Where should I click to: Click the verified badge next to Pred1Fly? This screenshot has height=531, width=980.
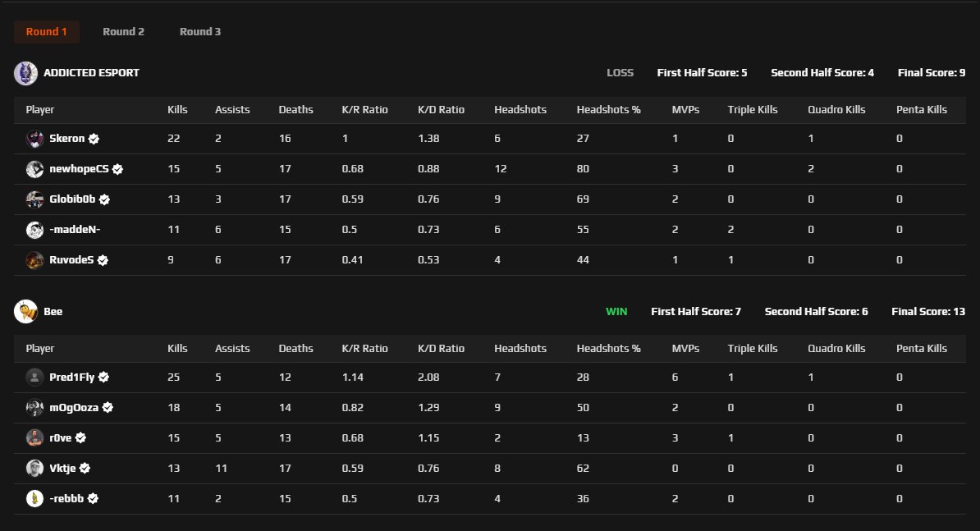point(103,378)
